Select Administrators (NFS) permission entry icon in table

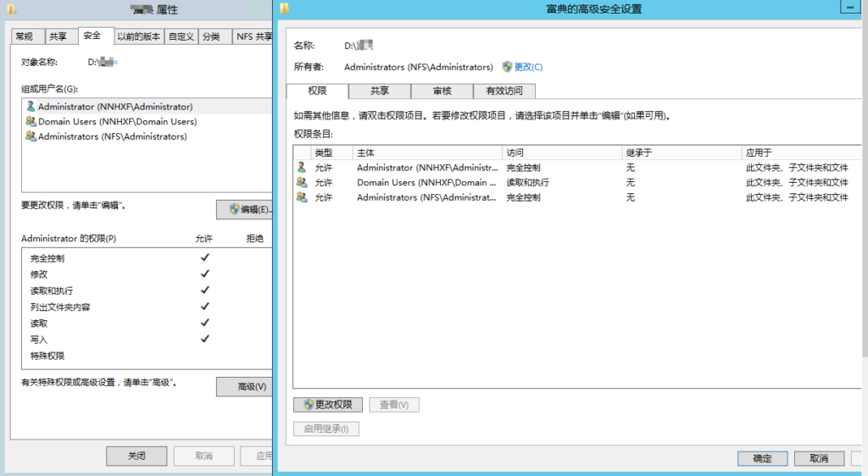point(302,197)
